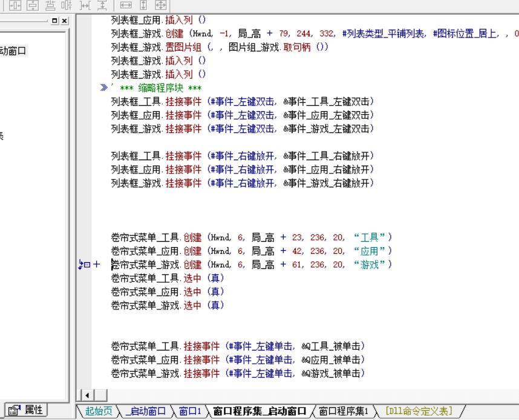519x420 pixels.
Task: Click the horizontal scrollbar thumb
Action: pos(100,395)
